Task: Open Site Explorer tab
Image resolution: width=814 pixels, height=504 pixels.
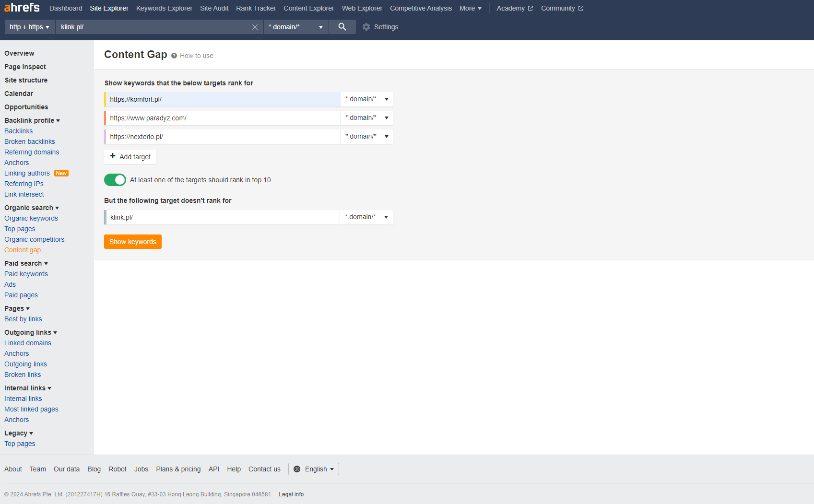Action: point(109,8)
